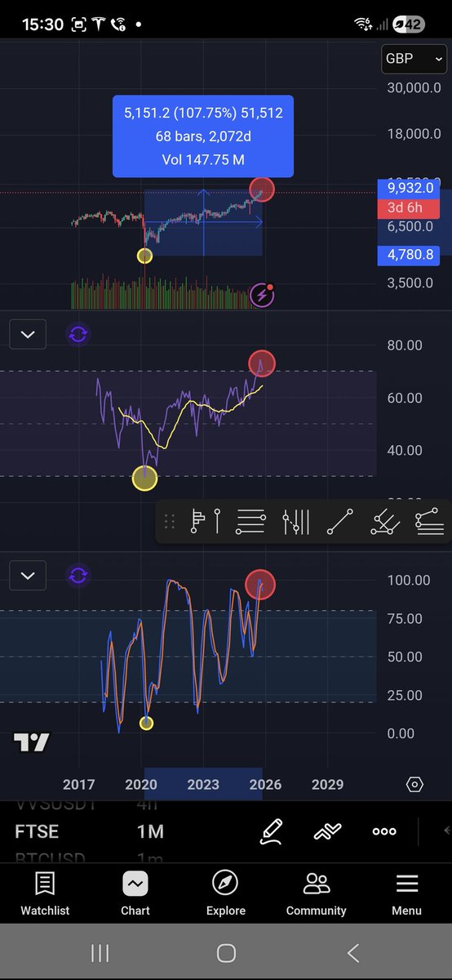Tap the battery indicator showing 42

408,24
